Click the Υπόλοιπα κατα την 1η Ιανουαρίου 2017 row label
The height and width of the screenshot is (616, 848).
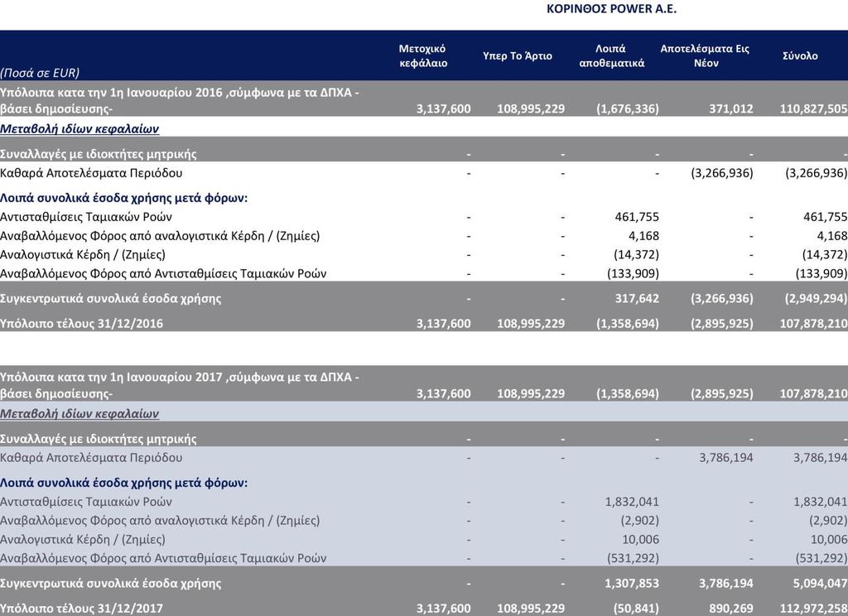180,385
